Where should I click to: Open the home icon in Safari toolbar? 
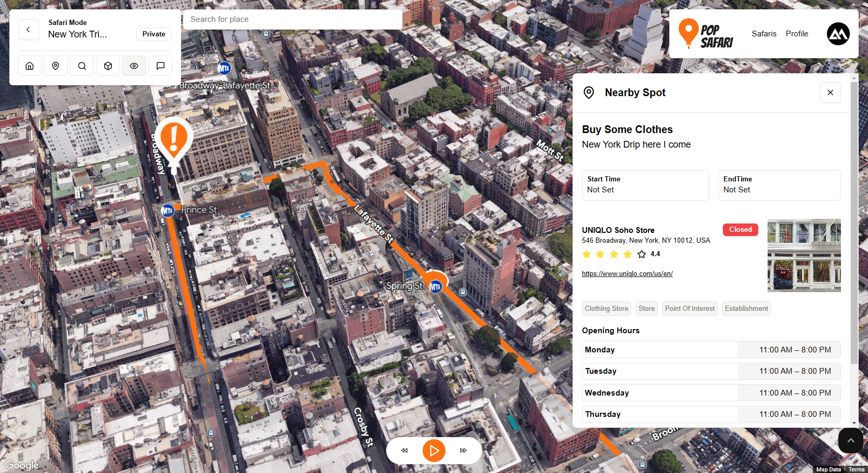coord(30,66)
